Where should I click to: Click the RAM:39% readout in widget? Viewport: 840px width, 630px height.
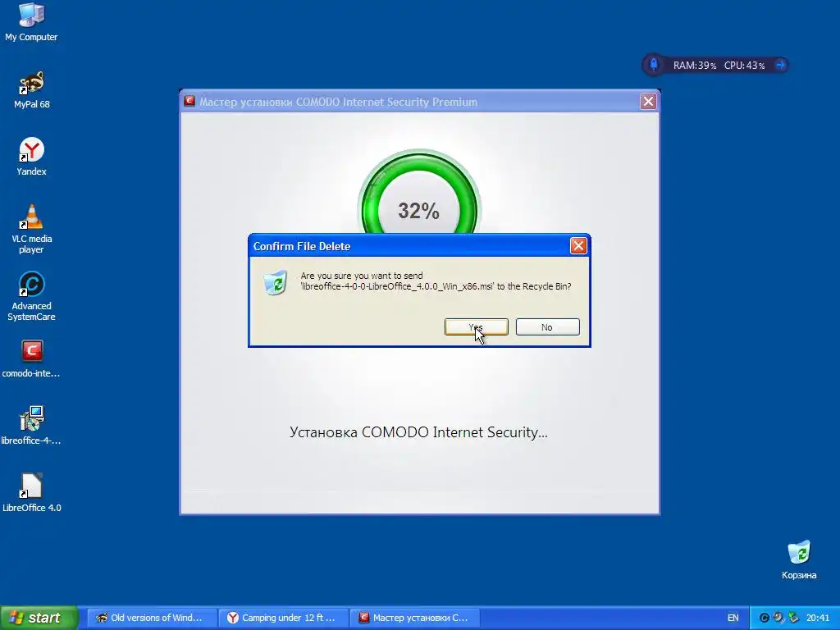(694, 66)
